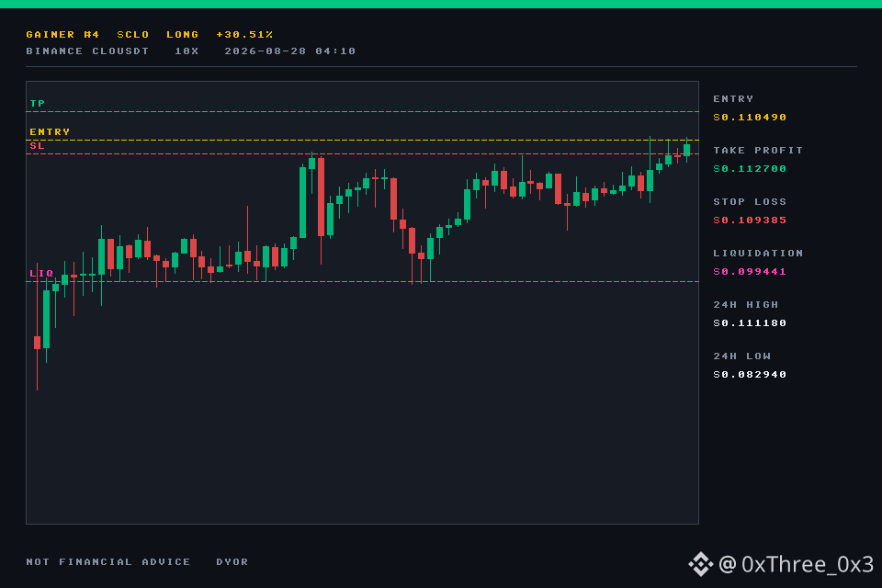This screenshot has width=882, height=588.
Task: Click the STOP LOSS heading
Action: pyautogui.click(x=750, y=202)
